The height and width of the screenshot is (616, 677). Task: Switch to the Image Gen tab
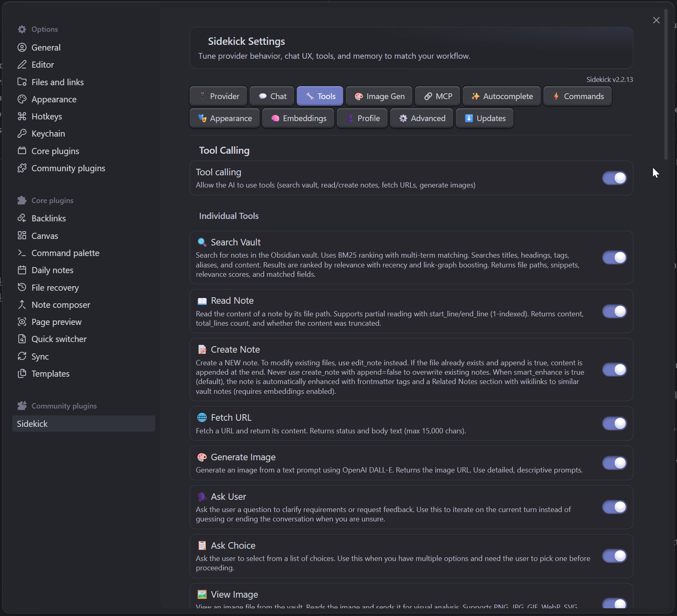click(x=379, y=96)
